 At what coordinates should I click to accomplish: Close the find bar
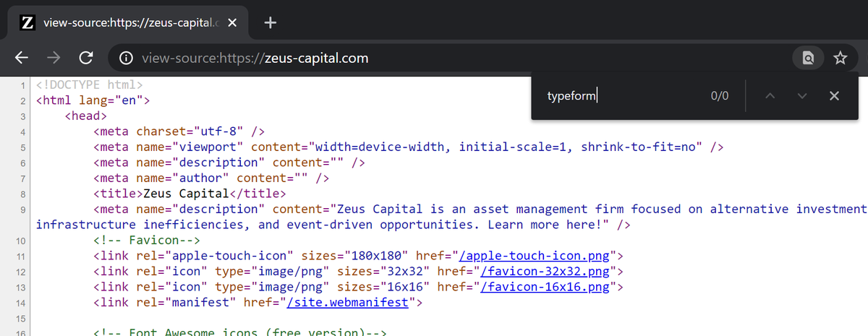pos(834,96)
